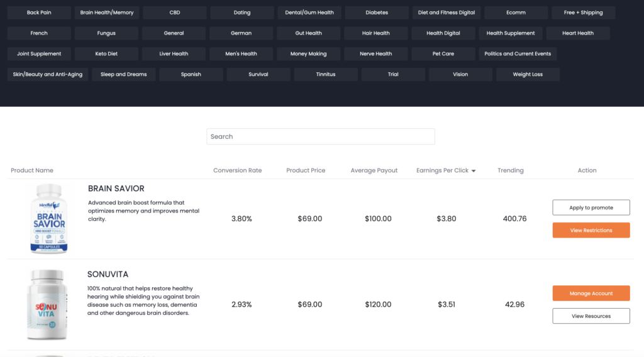Choose the Liver Health category
This screenshot has width=644, height=357.
pyautogui.click(x=174, y=54)
